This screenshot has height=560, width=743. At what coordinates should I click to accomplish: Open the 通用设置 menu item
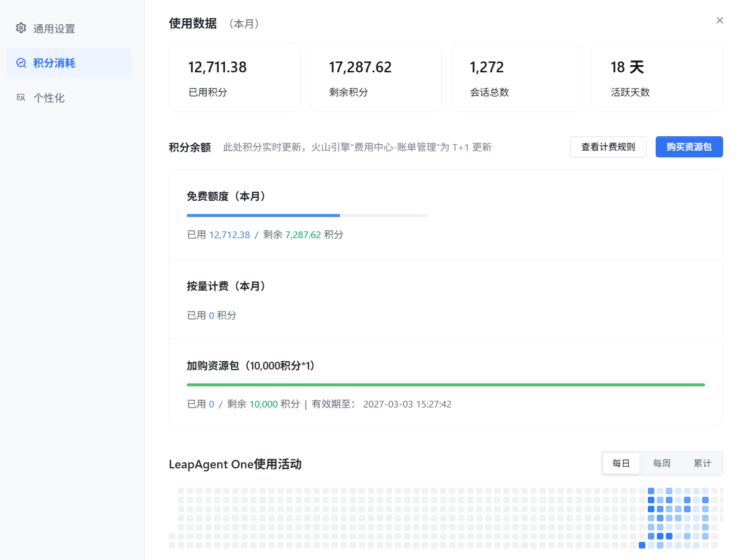[x=69, y=28]
